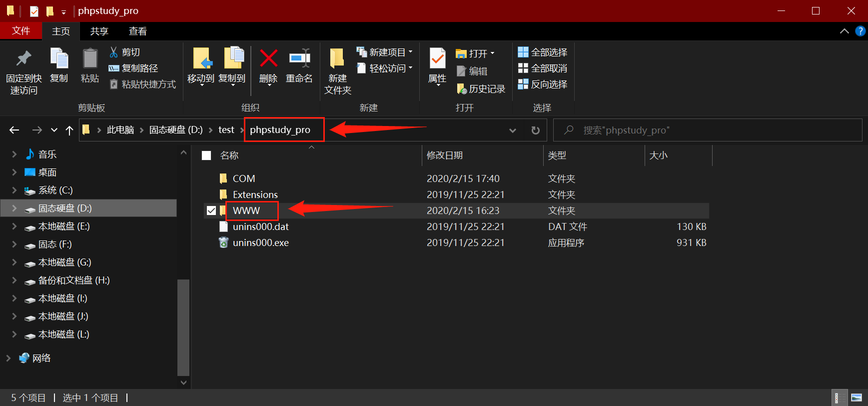Sort by the Type (类型) column
Image resolution: width=868 pixels, height=406 pixels.
coord(557,155)
